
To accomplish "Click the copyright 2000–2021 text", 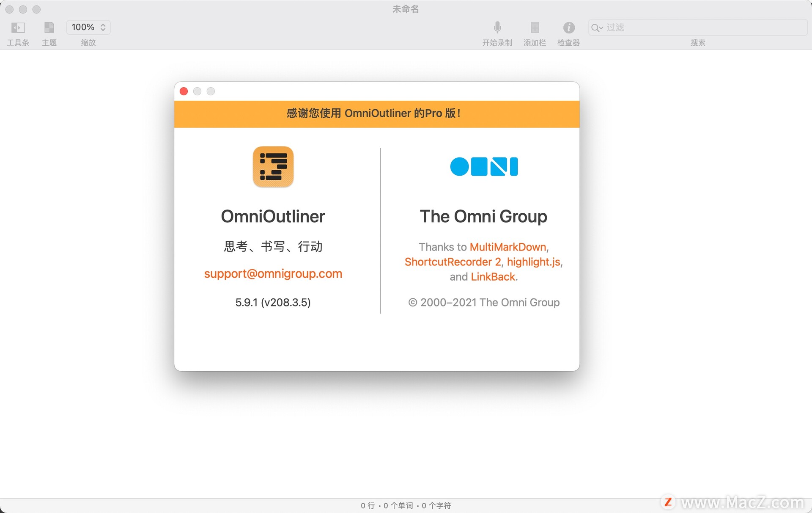I will [483, 302].
